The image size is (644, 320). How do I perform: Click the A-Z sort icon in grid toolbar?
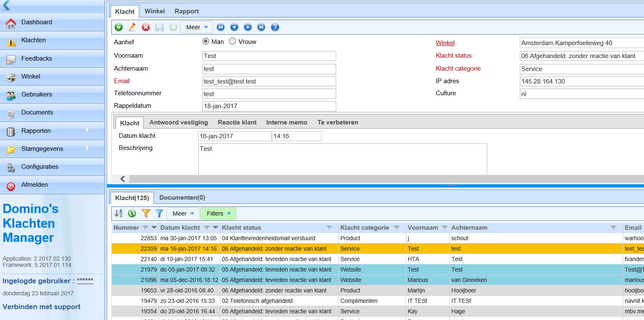coord(119,213)
